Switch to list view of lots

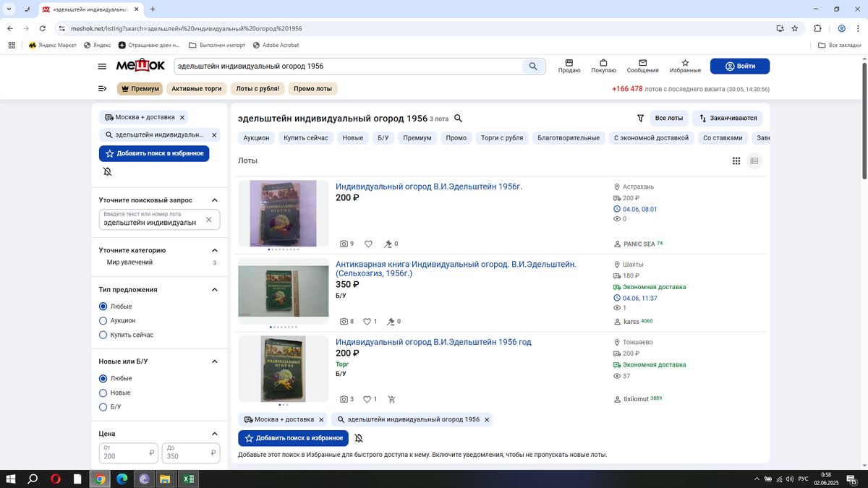coord(754,160)
